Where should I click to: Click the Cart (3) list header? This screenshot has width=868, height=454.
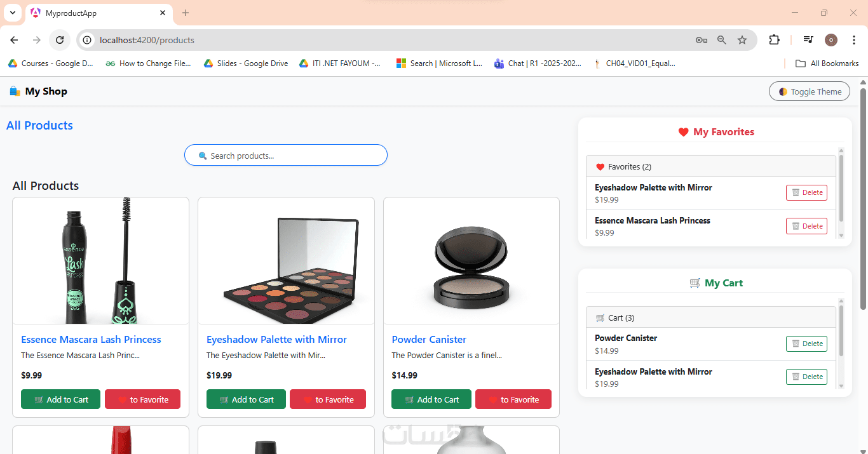(711, 317)
